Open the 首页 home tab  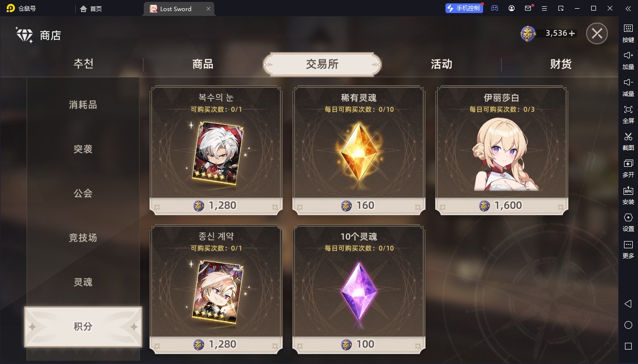(x=91, y=9)
